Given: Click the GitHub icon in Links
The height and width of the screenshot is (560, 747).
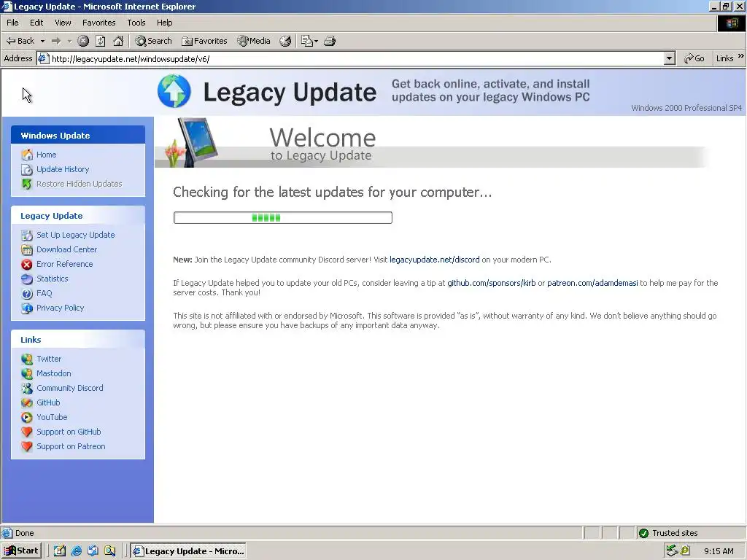Looking at the screenshot, I should 27,402.
